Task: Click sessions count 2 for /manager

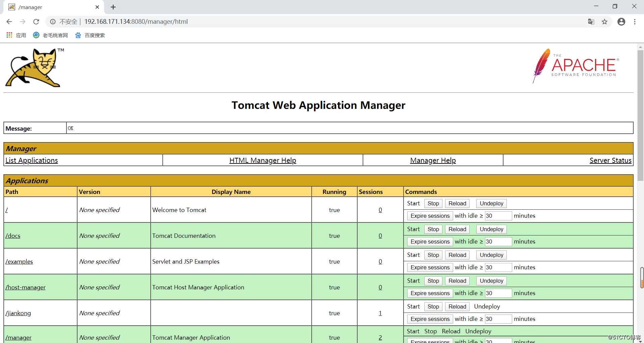Action: pyautogui.click(x=380, y=338)
